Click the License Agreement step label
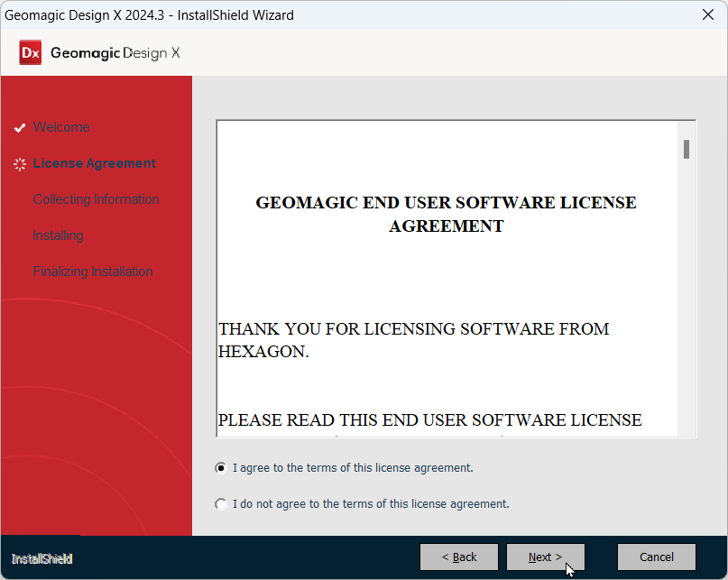 (x=94, y=163)
